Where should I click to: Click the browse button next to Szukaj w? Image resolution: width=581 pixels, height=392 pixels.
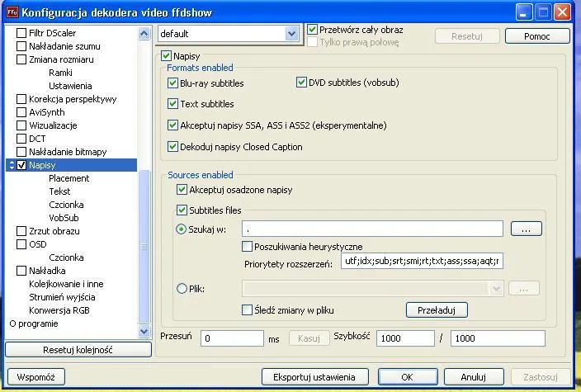coord(525,229)
